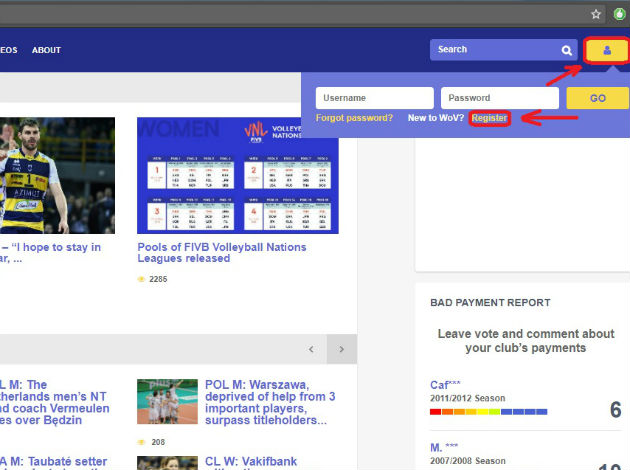Open the POL M: Warszawa article headline
The height and width of the screenshot is (470, 630).
(270, 402)
